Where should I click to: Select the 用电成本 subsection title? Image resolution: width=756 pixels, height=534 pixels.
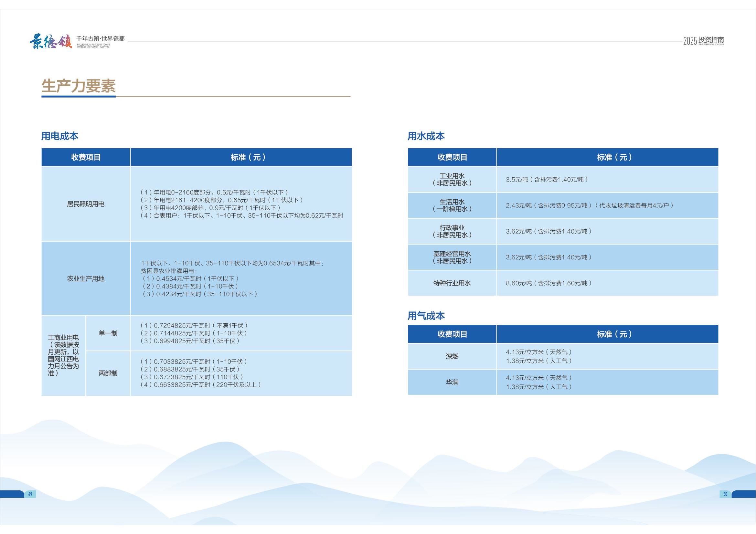(x=59, y=136)
